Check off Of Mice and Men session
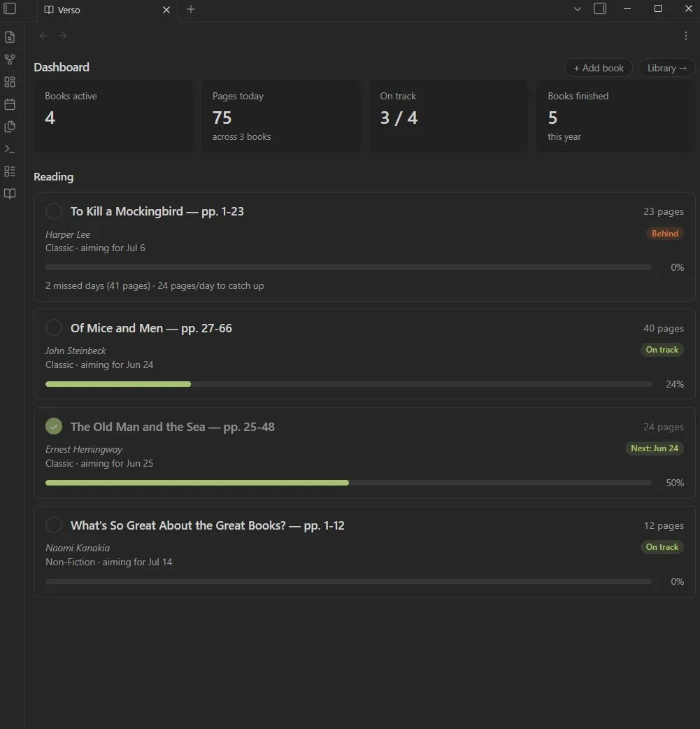The image size is (700, 729). (x=54, y=328)
